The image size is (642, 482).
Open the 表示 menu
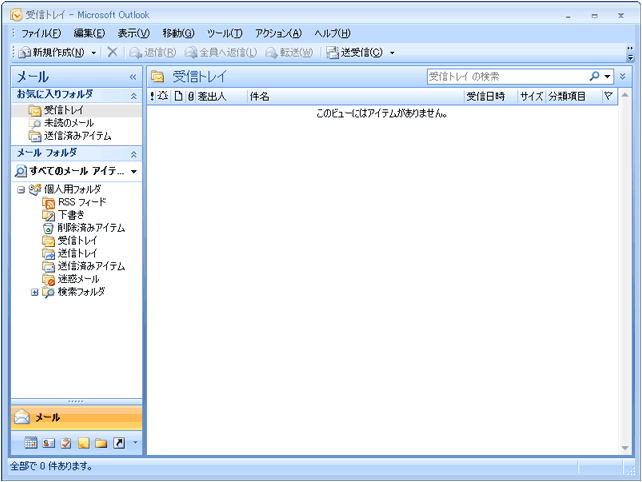133,33
